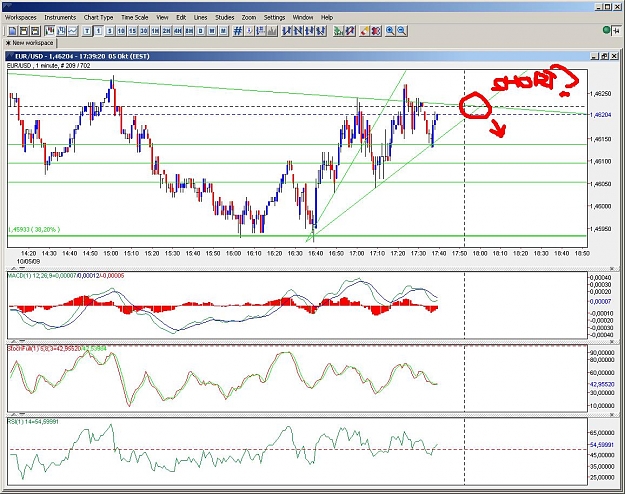Click RSI value 54,59991 on axis
Viewport: 625px width, 494px height.
pyautogui.click(x=602, y=445)
